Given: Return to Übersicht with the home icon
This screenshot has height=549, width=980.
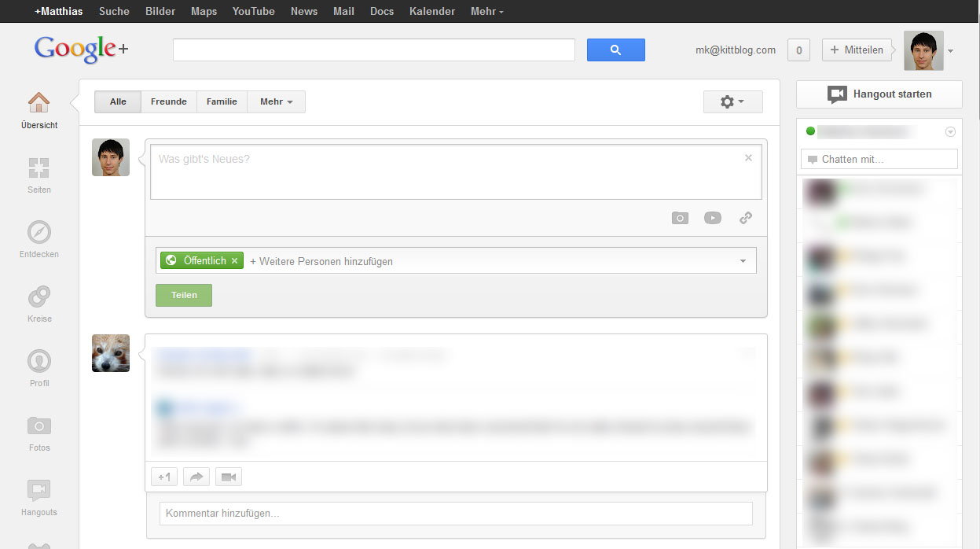Looking at the screenshot, I should 39,102.
